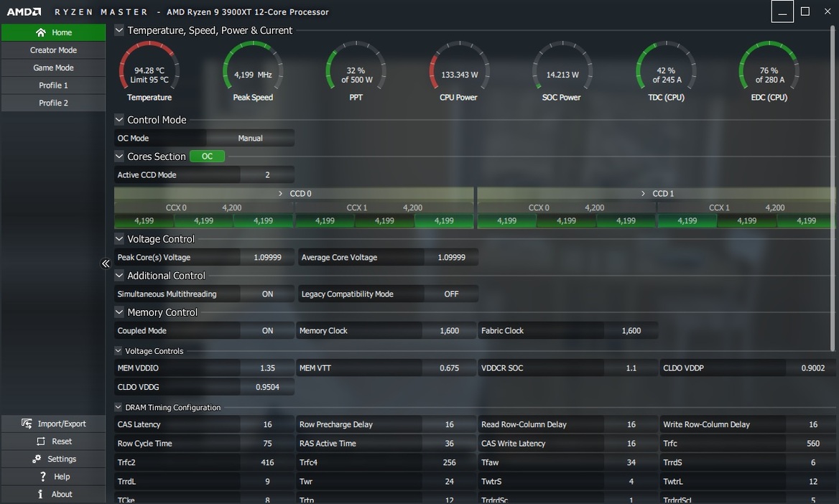Click the Settings gear icon
The height and width of the screenshot is (504, 839).
pos(37,459)
